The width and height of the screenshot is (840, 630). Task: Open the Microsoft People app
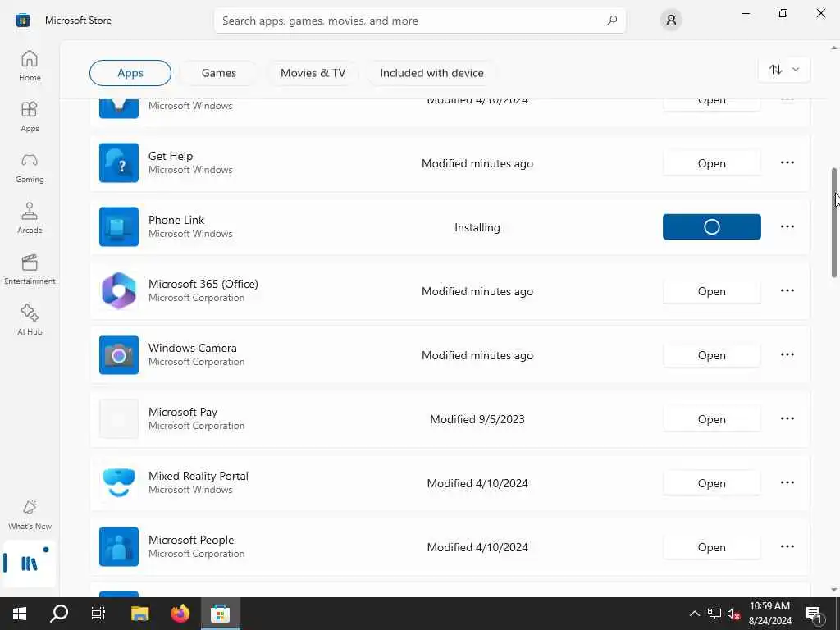point(711,547)
